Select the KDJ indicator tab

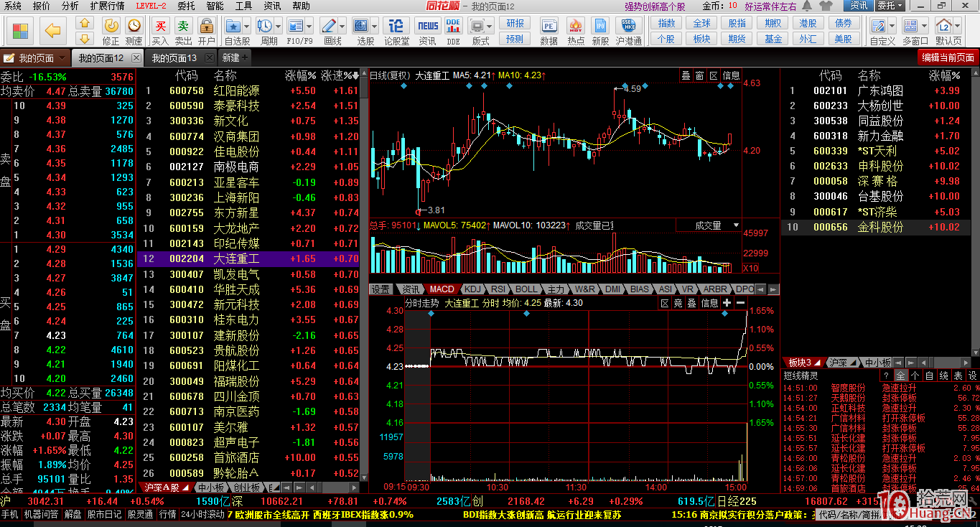tap(472, 289)
